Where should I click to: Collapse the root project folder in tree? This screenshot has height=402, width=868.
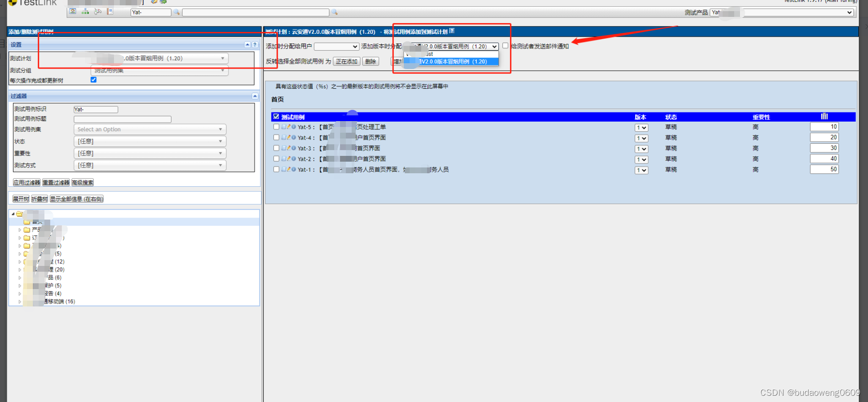[13, 214]
